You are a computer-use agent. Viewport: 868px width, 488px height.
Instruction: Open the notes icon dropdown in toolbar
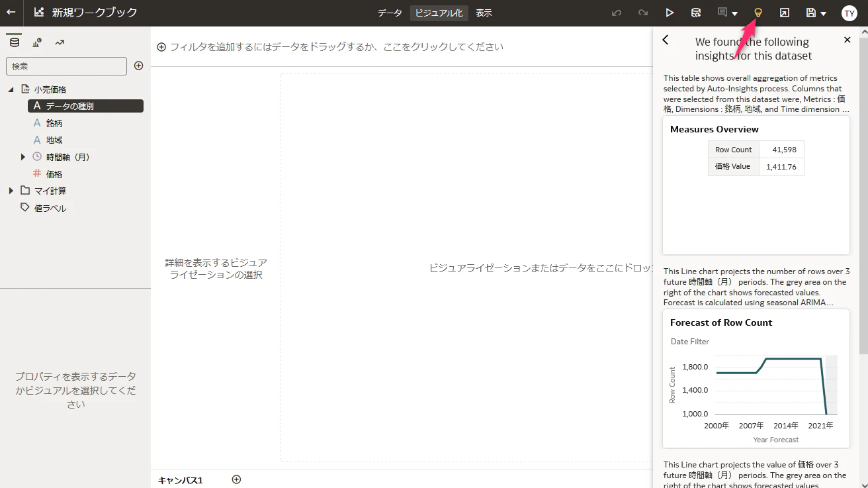click(x=728, y=13)
